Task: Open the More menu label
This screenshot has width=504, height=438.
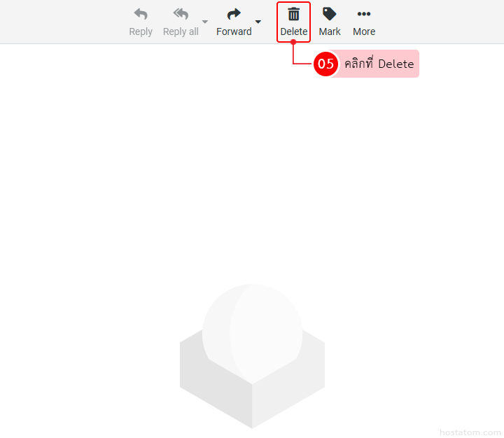Action: pos(364,31)
